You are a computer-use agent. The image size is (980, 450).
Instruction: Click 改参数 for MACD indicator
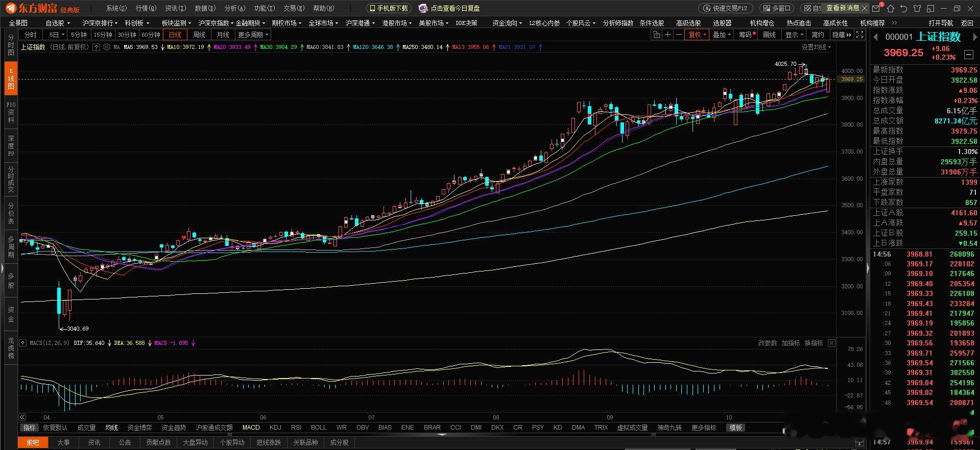point(767,343)
